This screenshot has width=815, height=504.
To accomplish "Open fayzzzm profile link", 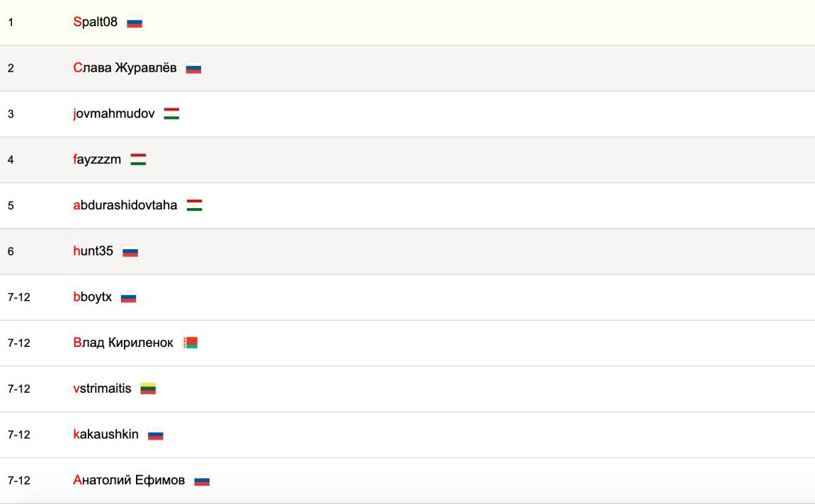I will coord(97,159).
